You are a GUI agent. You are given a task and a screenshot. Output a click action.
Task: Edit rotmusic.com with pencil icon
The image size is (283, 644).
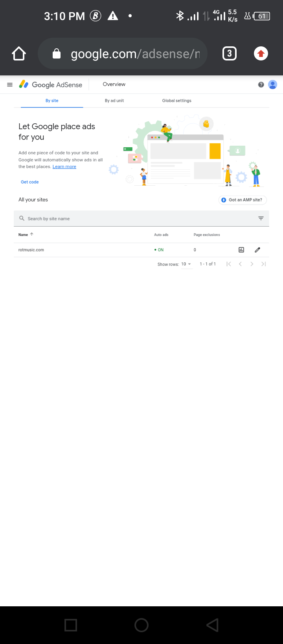coord(257,250)
